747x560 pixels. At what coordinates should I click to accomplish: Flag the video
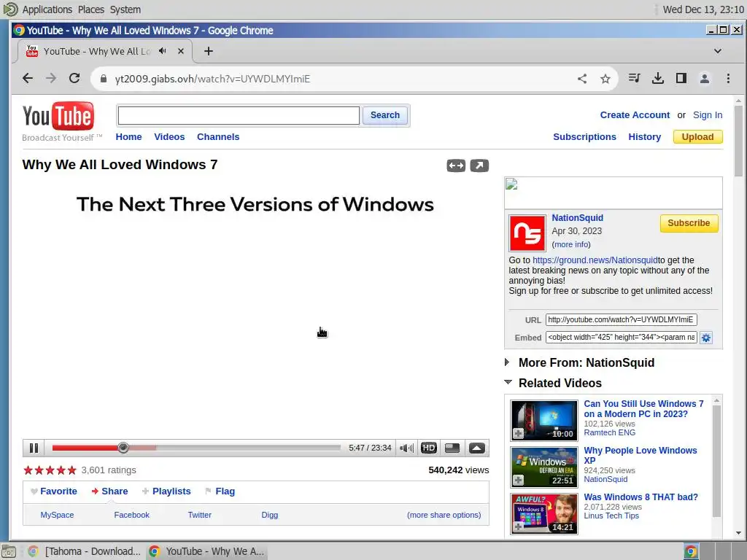[x=220, y=491]
